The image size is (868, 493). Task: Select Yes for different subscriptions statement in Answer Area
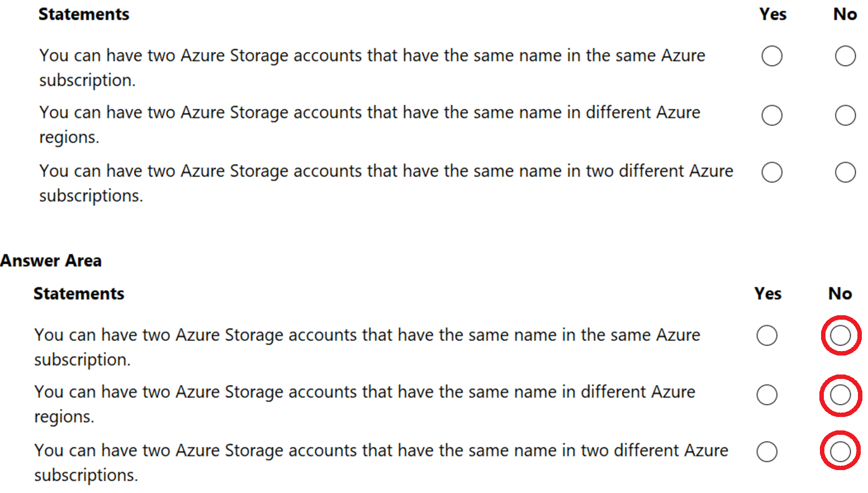pos(767,451)
